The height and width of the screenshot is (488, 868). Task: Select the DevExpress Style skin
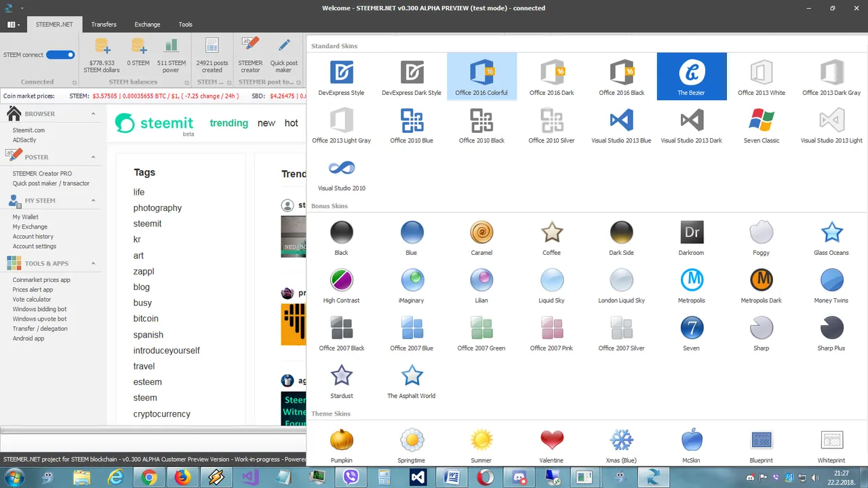[341, 77]
